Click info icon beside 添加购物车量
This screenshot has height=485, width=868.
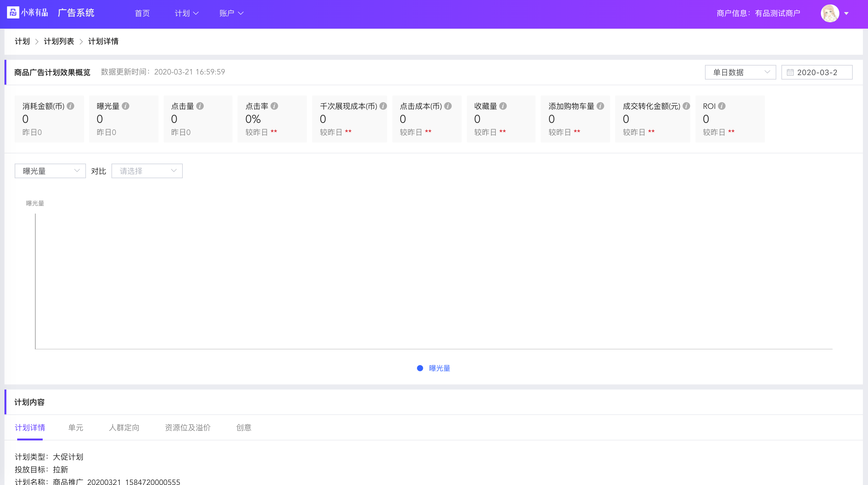click(x=600, y=106)
